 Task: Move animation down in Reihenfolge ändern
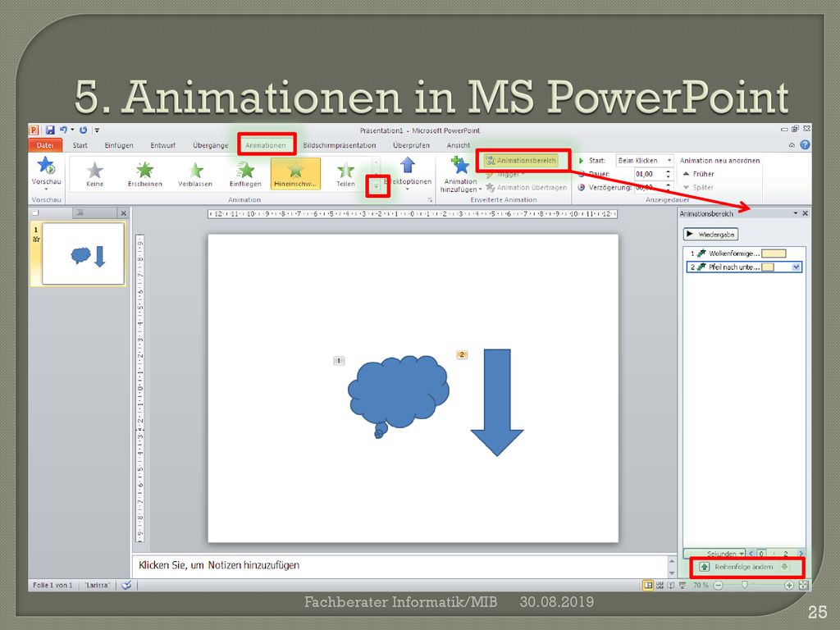click(785, 567)
